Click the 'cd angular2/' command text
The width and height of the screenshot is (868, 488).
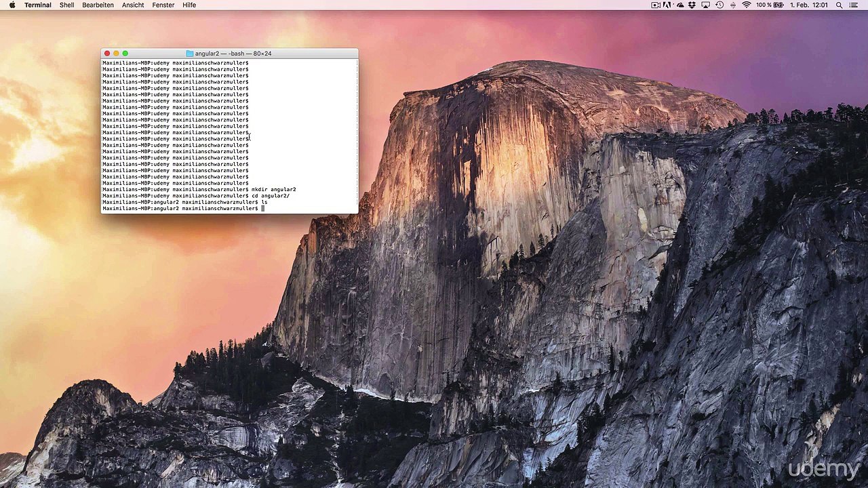point(271,196)
